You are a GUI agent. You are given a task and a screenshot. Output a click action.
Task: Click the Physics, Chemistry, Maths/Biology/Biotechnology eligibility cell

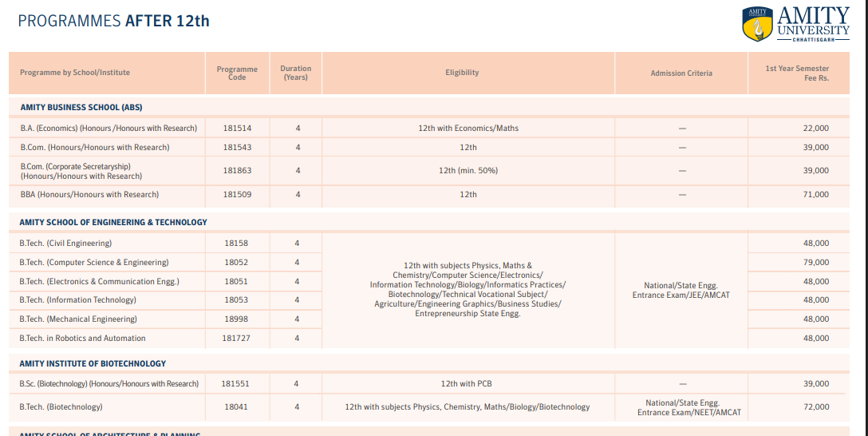click(x=468, y=407)
